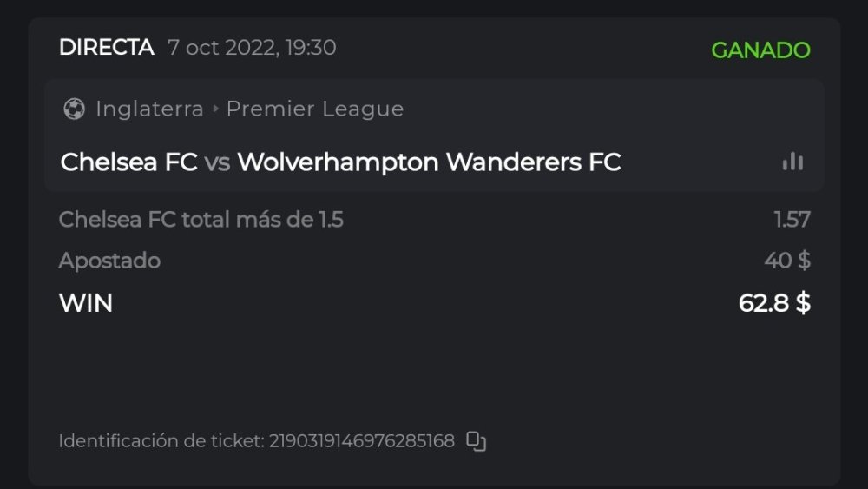Click the Chelsea FC team name
The height and width of the screenshot is (489, 868).
(129, 162)
